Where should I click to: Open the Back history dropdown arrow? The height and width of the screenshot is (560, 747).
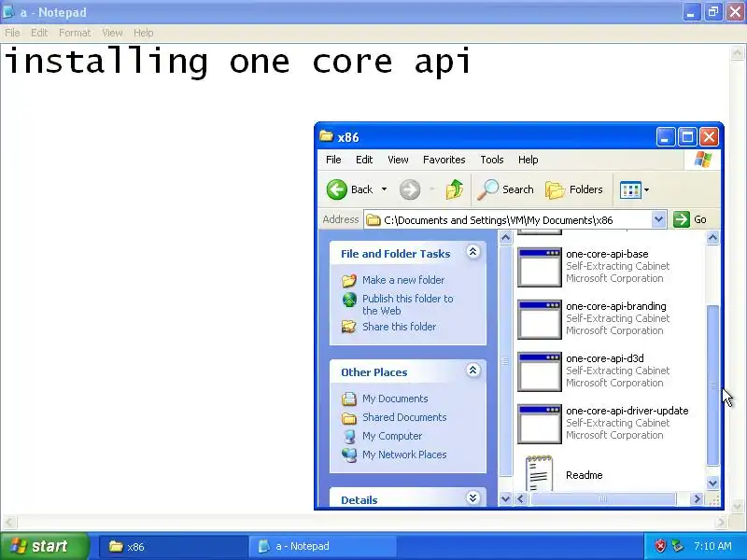tap(384, 189)
